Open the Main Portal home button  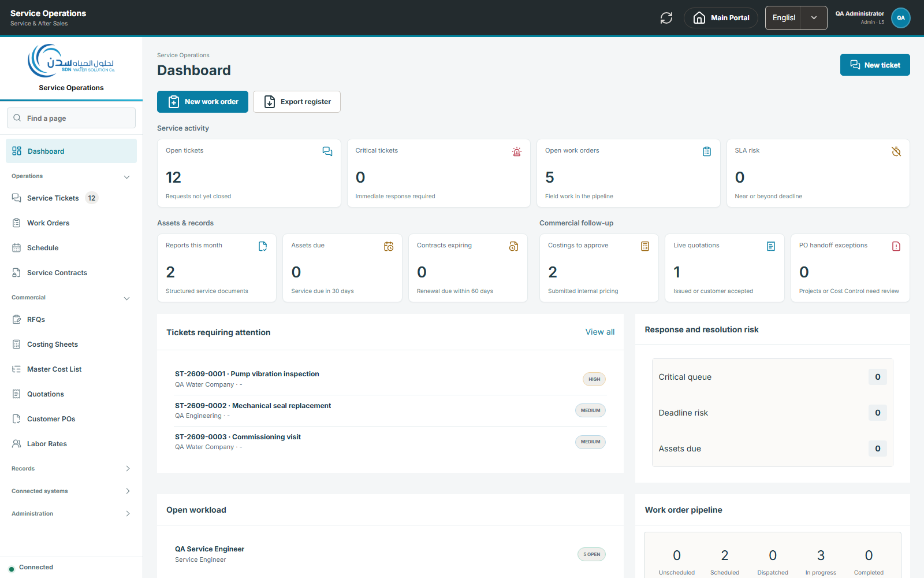(x=721, y=18)
